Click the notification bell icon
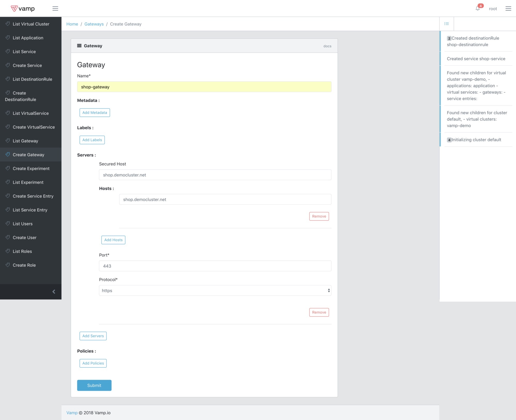Viewport: 516px width, 420px height. click(478, 9)
